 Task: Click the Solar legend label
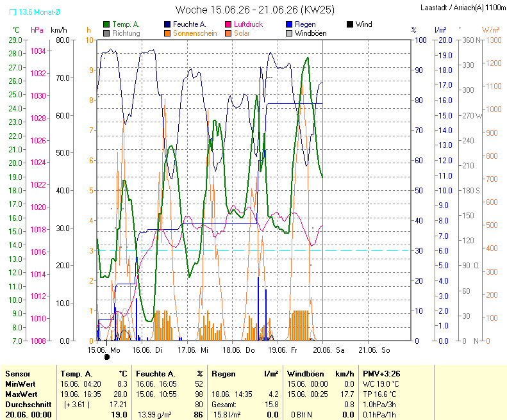(242, 33)
